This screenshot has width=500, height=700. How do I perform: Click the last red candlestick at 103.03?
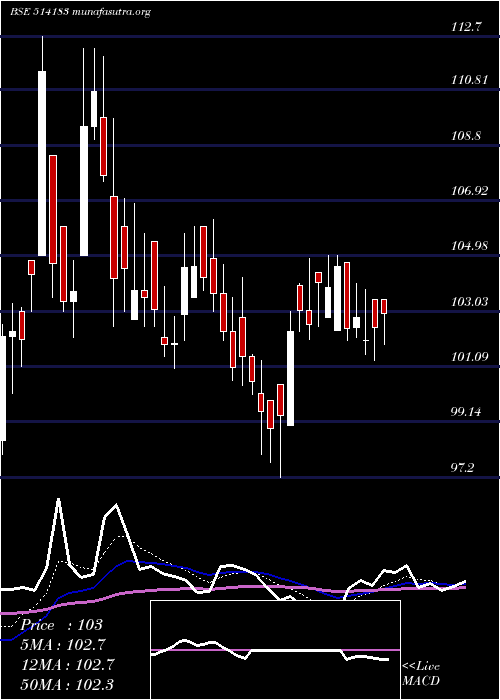(384, 306)
